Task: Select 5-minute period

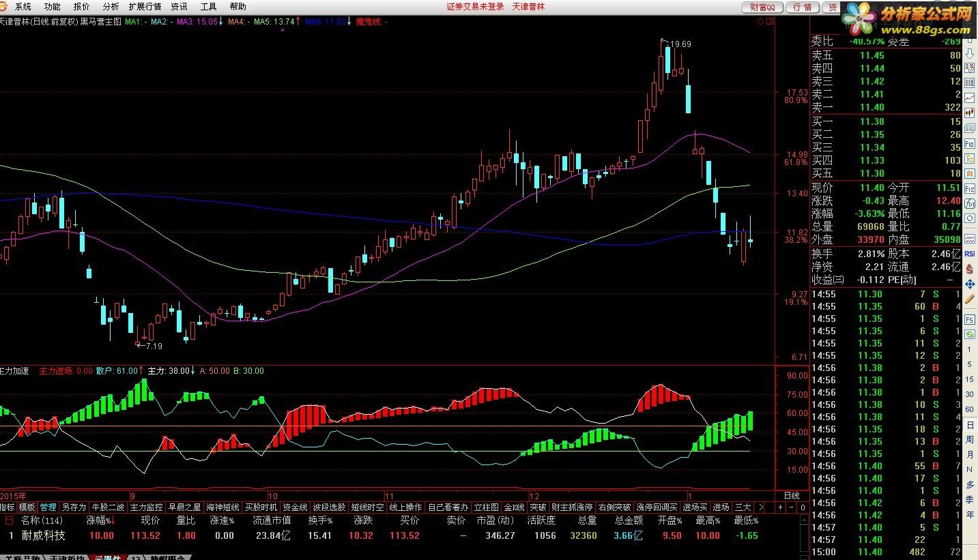Action: pos(969,364)
